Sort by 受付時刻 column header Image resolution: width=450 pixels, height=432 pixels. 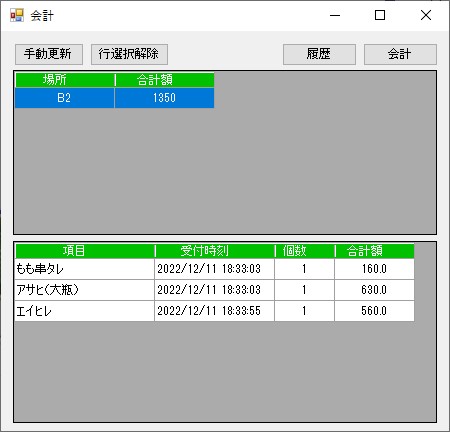215,251
